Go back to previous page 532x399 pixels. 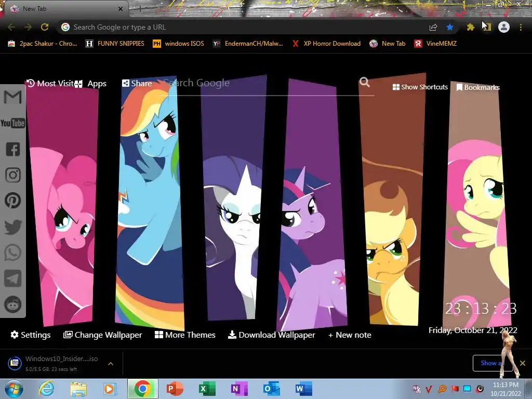tap(11, 27)
